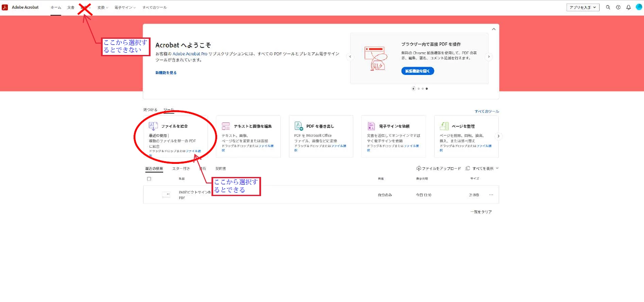The height and width of the screenshot is (302, 644).
Task: Select the 契約書 files tab
Action: tap(221, 168)
